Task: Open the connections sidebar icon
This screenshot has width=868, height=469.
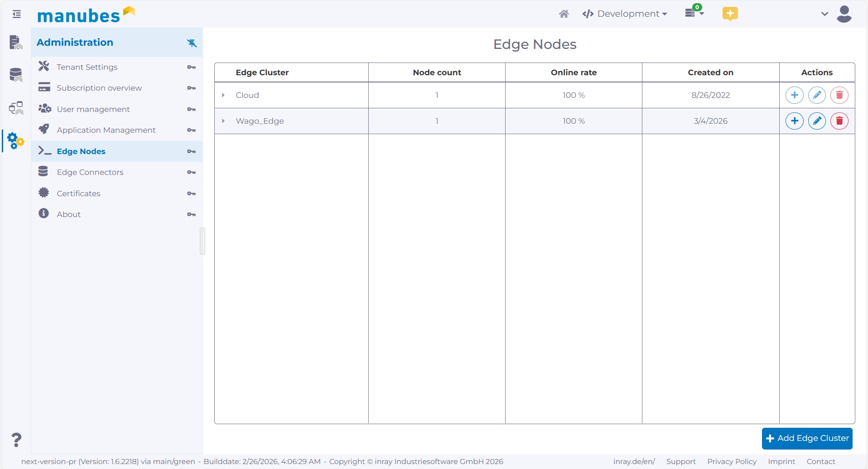Action: [x=15, y=108]
